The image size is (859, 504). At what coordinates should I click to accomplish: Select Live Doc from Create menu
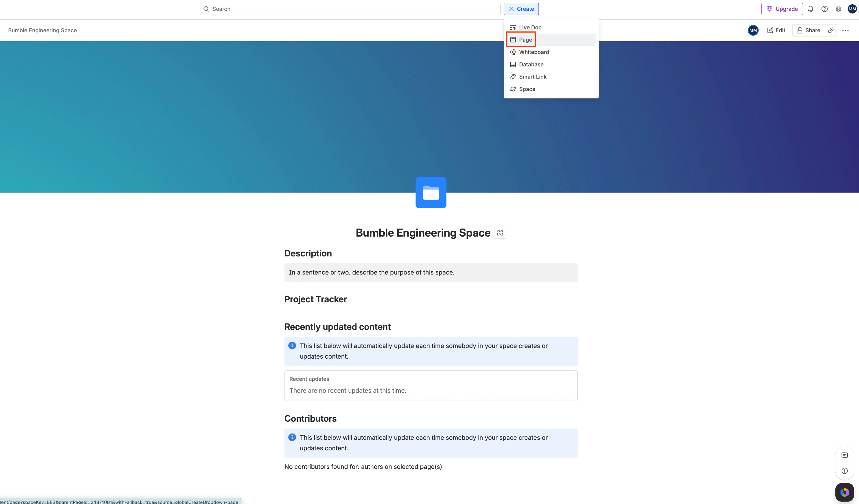[x=551, y=27]
